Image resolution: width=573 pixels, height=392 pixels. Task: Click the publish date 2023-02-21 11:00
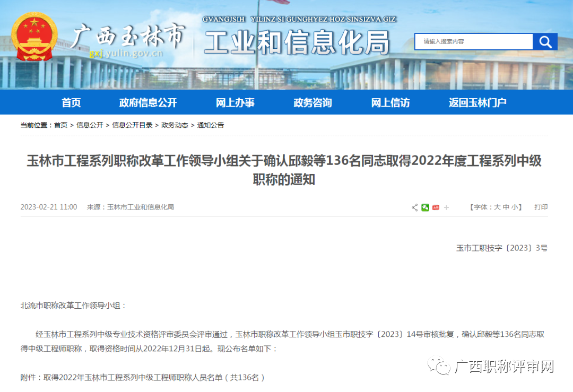49,207
